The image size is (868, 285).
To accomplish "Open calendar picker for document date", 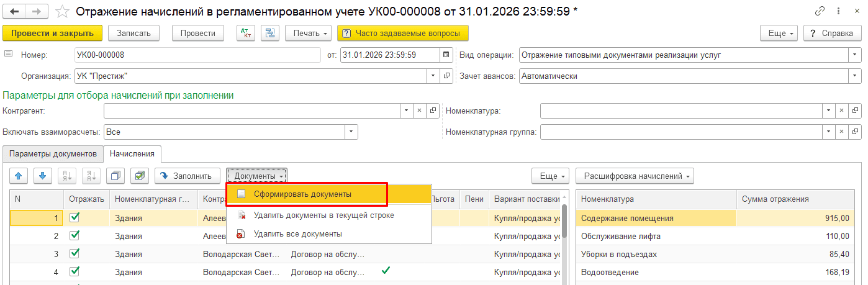I will [446, 55].
